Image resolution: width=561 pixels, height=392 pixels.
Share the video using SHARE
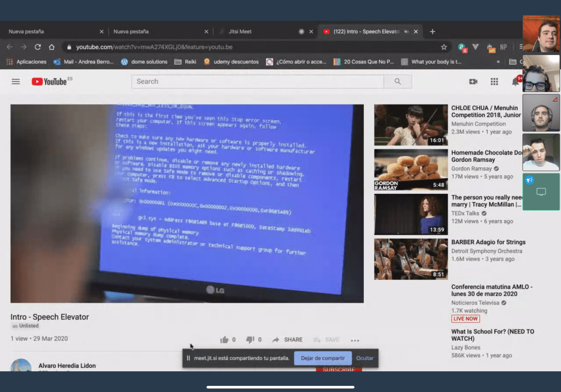(288, 340)
